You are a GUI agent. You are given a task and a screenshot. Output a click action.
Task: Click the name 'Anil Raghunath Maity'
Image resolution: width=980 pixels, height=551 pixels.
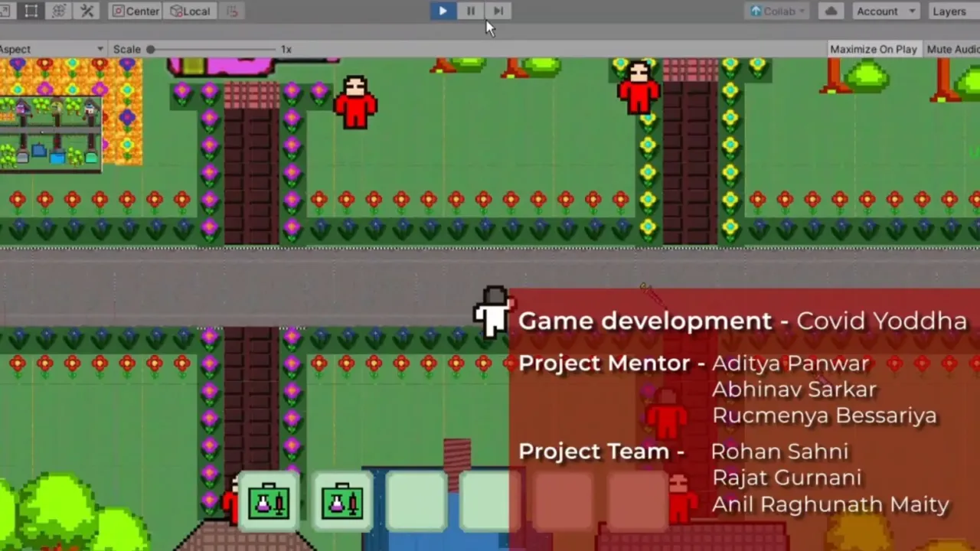tap(831, 504)
